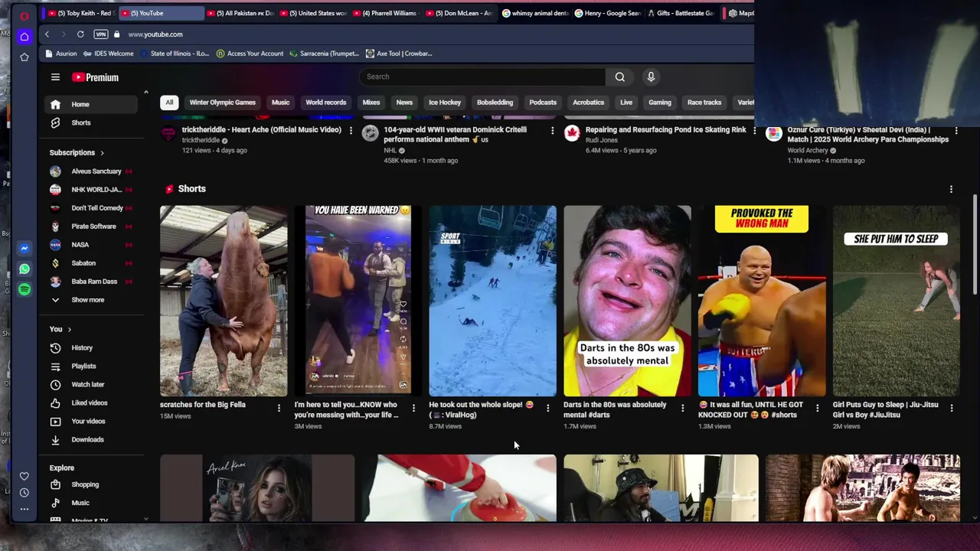The width and height of the screenshot is (980, 551).
Task: Open Rudi Jones channel avatar
Action: [572, 134]
